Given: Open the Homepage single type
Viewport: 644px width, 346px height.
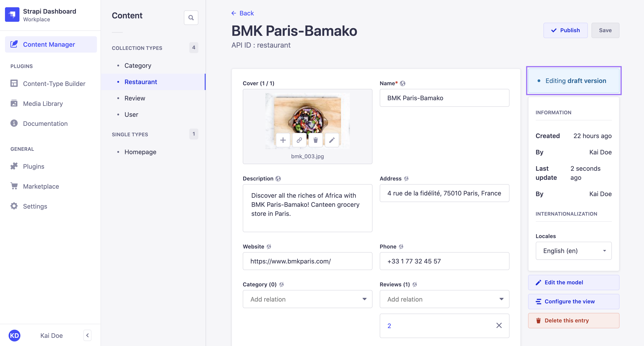Looking at the screenshot, I should 140,152.
